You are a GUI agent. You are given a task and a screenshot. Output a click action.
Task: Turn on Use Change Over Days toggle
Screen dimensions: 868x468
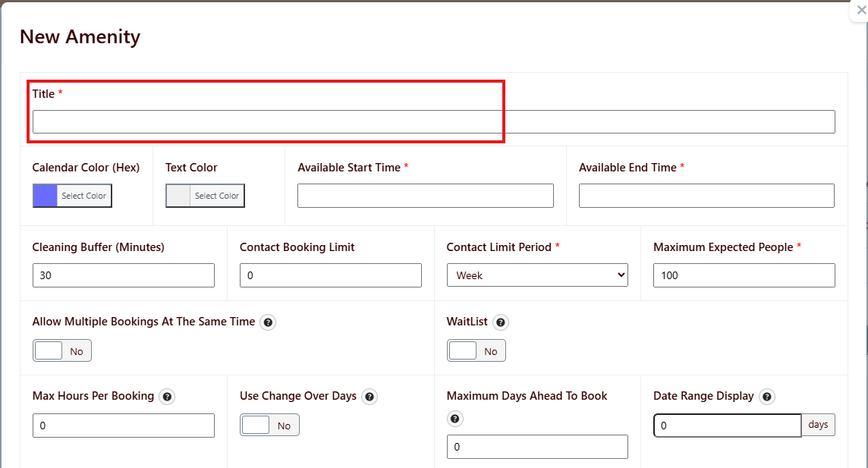click(269, 426)
